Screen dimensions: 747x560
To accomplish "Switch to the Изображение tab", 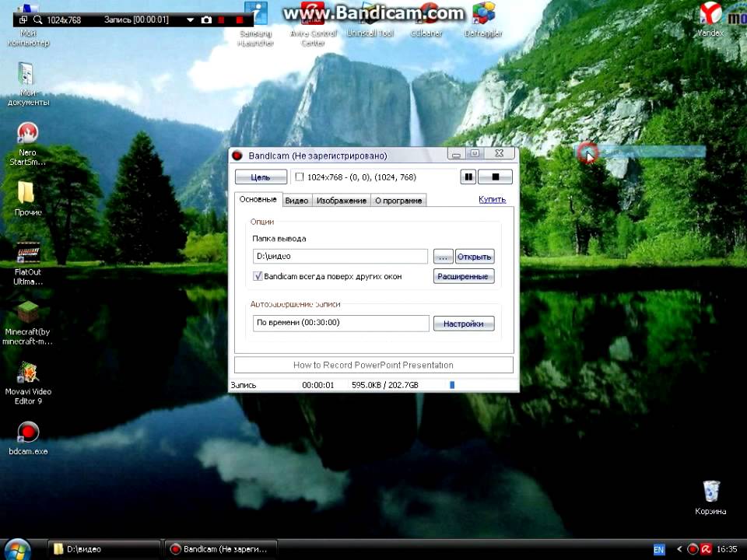I will (x=341, y=201).
